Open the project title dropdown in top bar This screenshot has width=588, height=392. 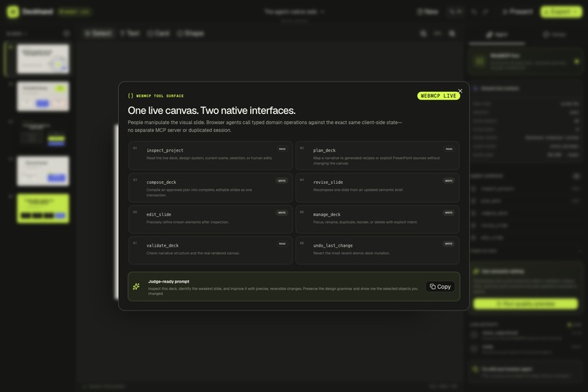pyautogui.click(x=294, y=12)
